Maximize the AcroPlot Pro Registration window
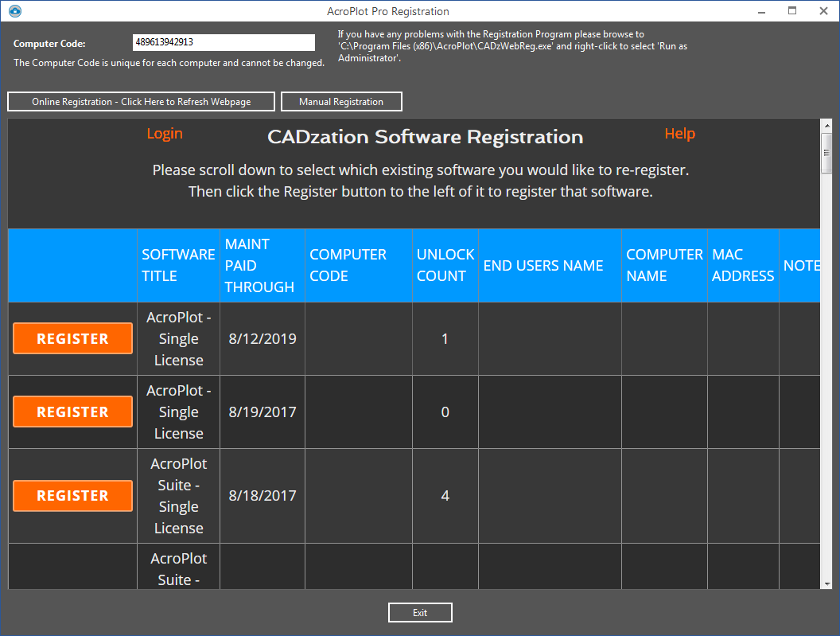This screenshot has width=840, height=636. tap(792, 11)
